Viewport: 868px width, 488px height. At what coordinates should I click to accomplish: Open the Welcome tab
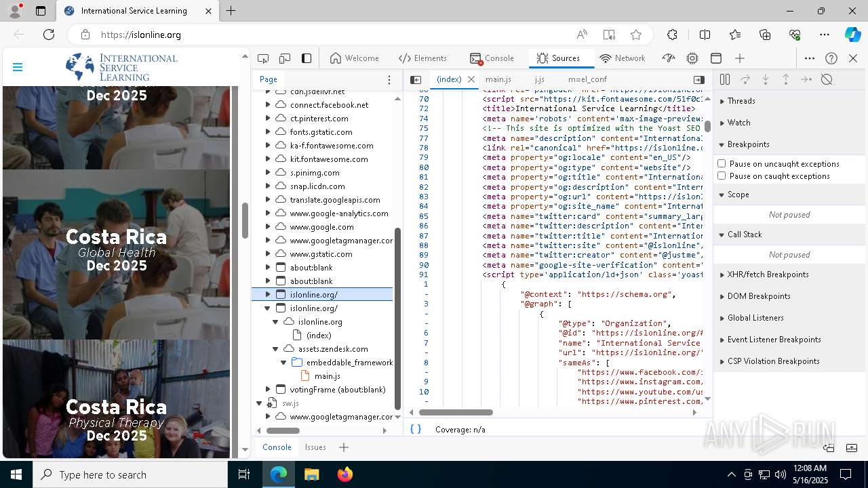point(354,58)
